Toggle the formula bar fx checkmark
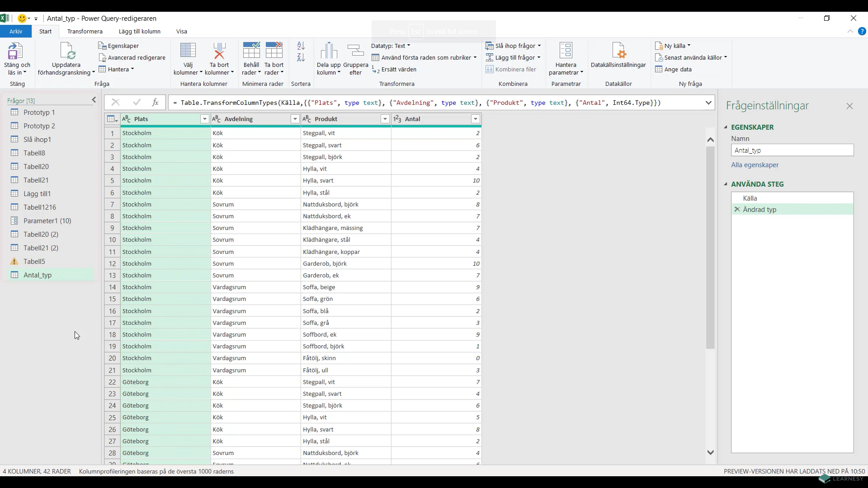The image size is (868, 488). pyautogui.click(x=137, y=103)
